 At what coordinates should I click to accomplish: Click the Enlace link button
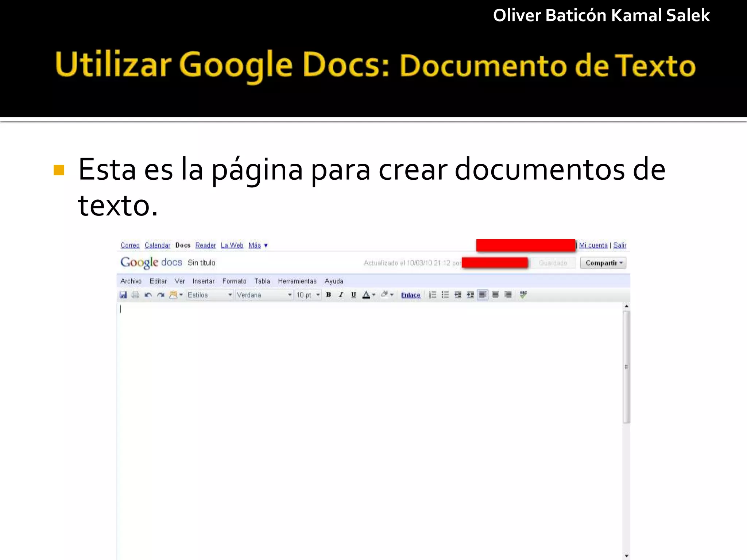click(x=411, y=295)
